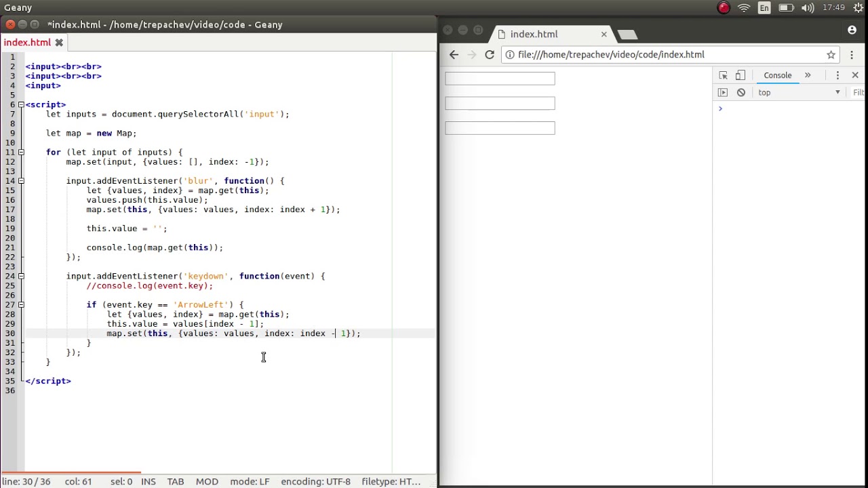This screenshot has width=868, height=488.
Task: Focus the third input field on the page
Action: (500, 128)
